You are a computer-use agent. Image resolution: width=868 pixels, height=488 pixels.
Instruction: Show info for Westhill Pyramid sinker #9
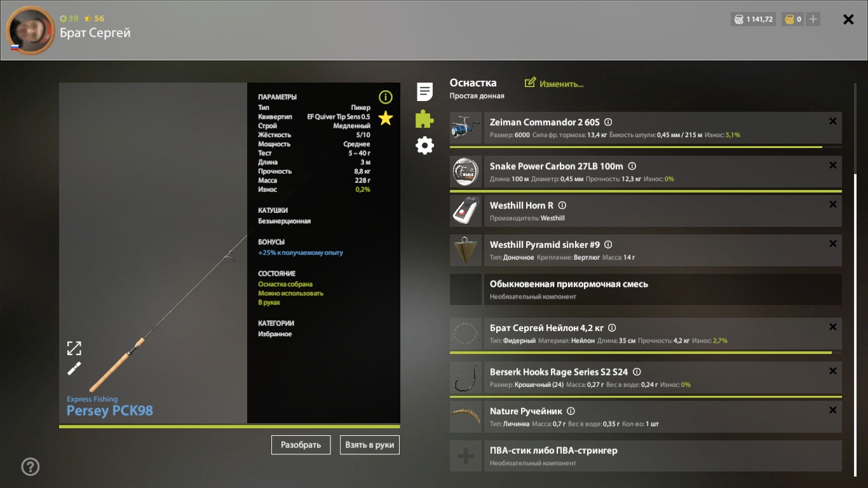(x=608, y=245)
